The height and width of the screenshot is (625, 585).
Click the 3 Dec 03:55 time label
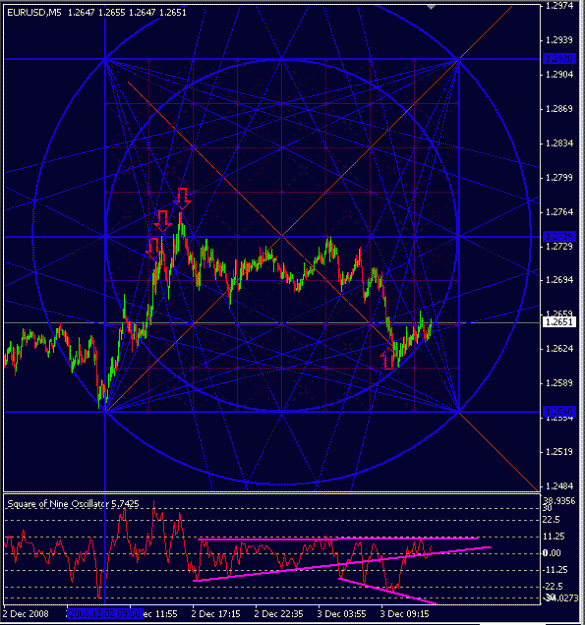341,613
